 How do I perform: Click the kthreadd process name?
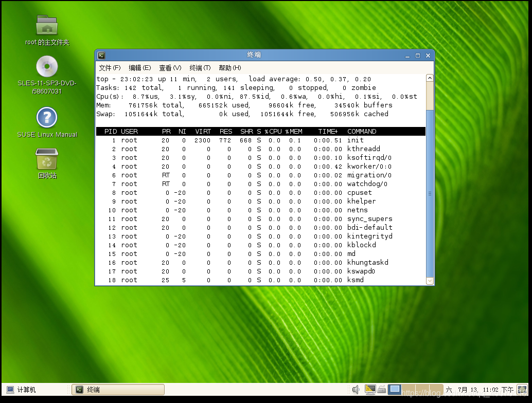tap(363, 149)
